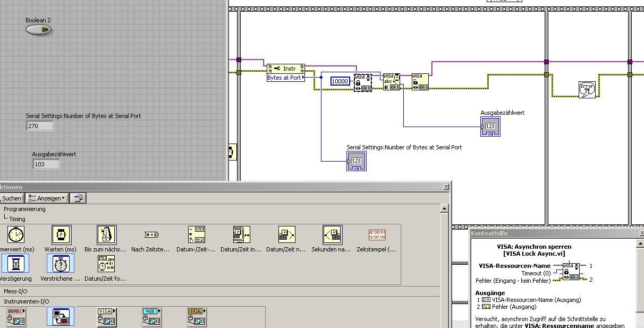The height and width of the screenshot is (328, 644).
Task: Select the Verstrichene Zeit stopwatch icon
Action: click(x=61, y=264)
